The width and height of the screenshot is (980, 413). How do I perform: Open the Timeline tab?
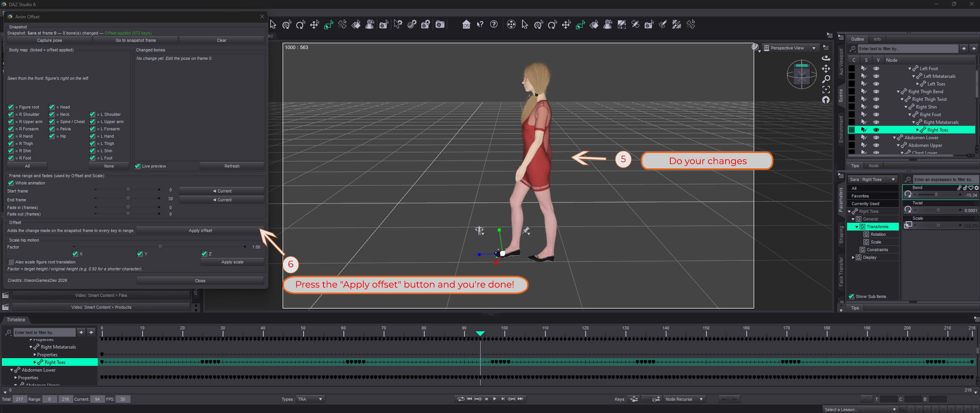click(16, 320)
